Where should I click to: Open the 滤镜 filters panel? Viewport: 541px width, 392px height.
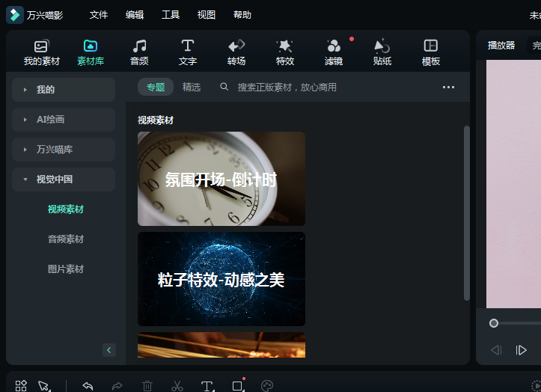coord(334,53)
